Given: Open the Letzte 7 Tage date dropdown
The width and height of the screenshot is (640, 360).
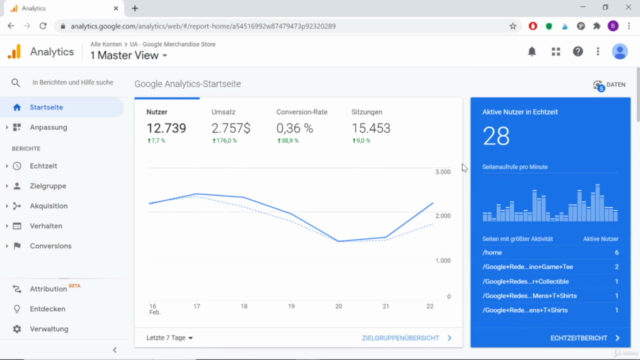Looking at the screenshot, I should [169, 338].
